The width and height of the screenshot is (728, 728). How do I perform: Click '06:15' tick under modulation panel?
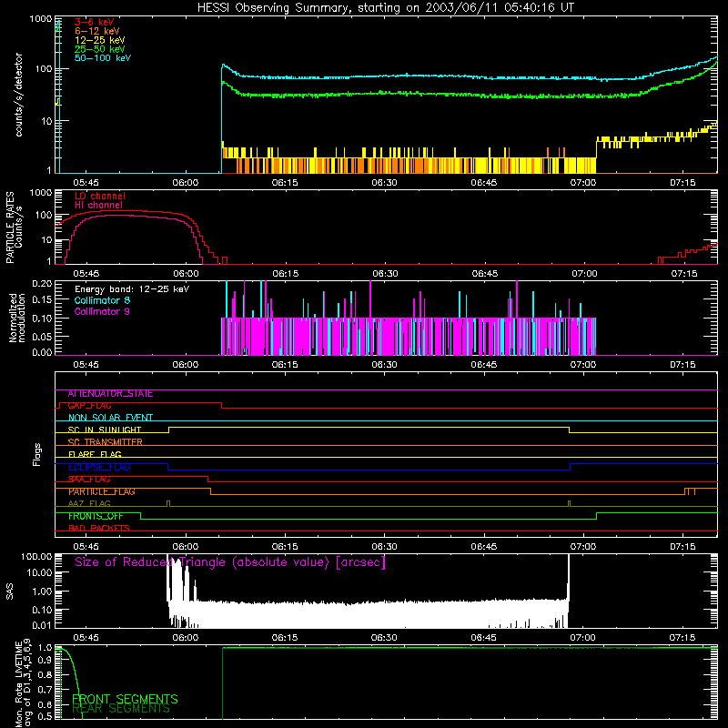click(x=285, y=365)
